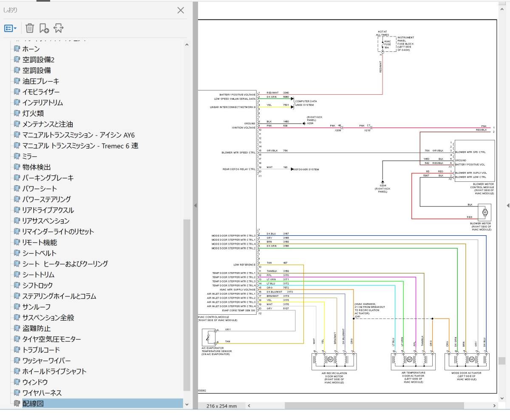Screen dimensions: 510x420
Task: Open the ホーン bookmark
Action: coord(31,49)
